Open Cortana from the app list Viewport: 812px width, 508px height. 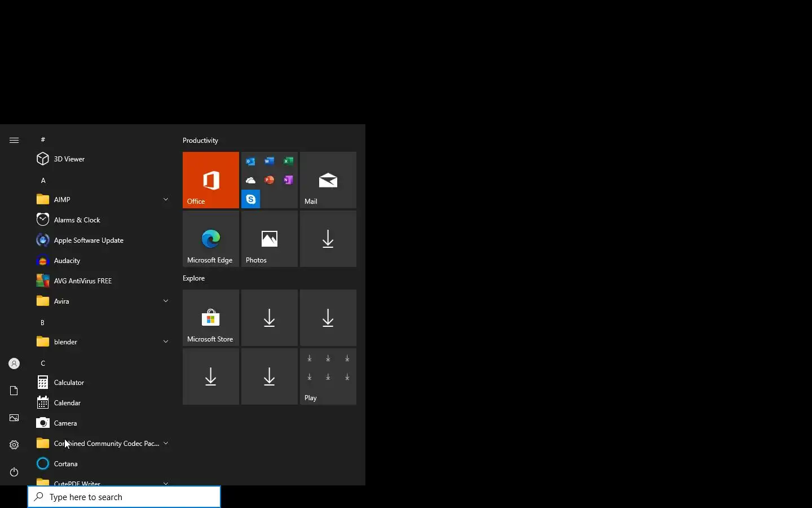101,464
